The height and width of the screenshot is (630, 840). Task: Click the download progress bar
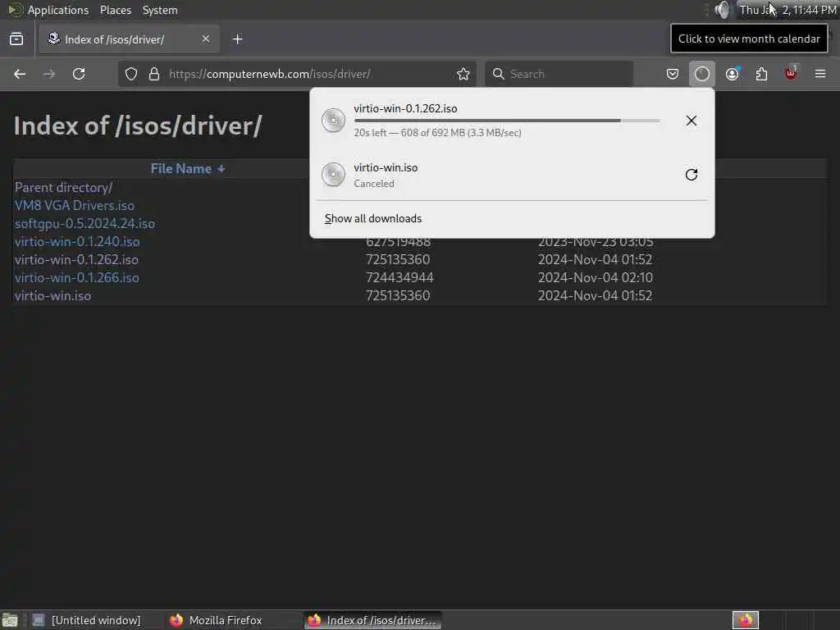[x=507, y=121]
